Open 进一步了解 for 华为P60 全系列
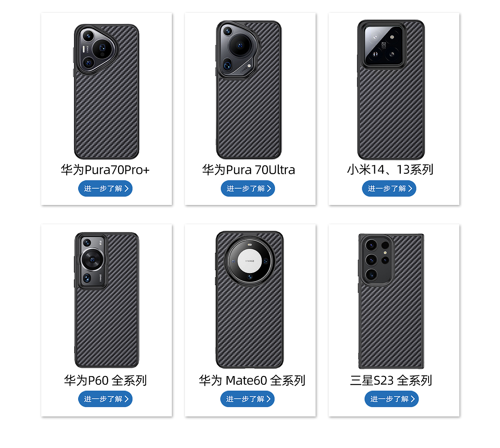The width and height of the screenshot is (500, 448). [x=105, y=399]
